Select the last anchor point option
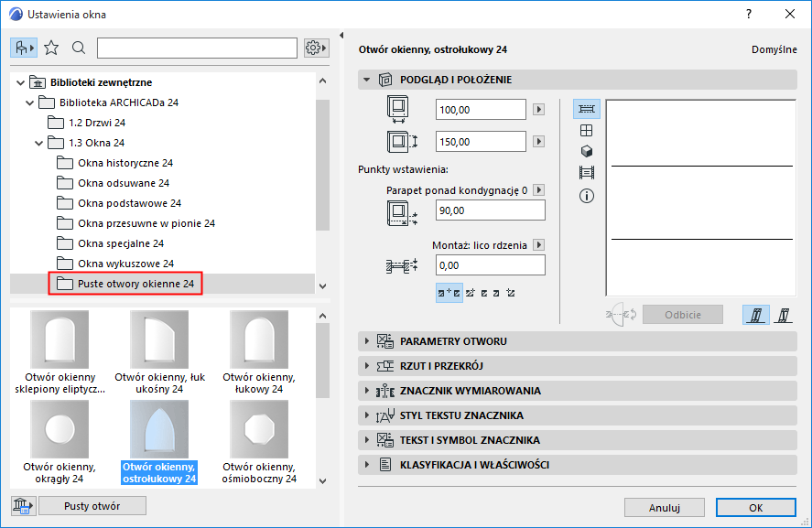Viewport: 812px width, 528px height. coord(511,293)
